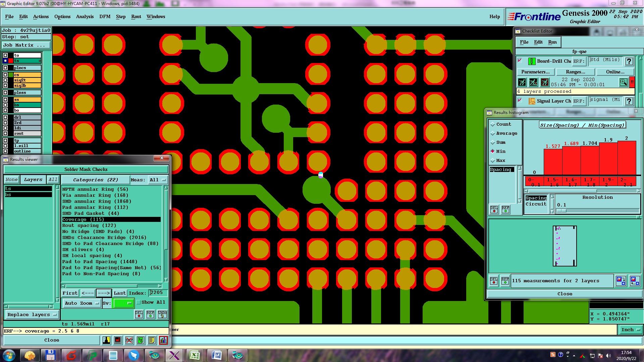
Task: Click the green Sv color selector
Action: click(123, 303)
